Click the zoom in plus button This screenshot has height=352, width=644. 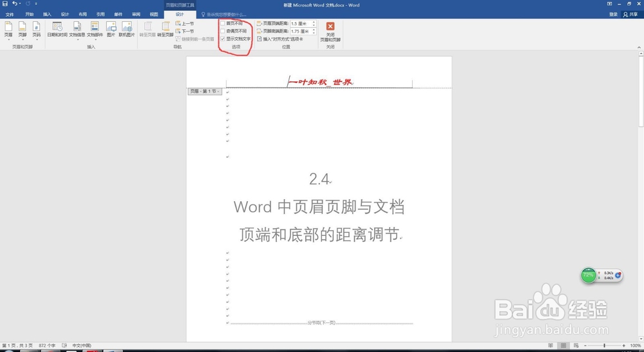(624, 346)
